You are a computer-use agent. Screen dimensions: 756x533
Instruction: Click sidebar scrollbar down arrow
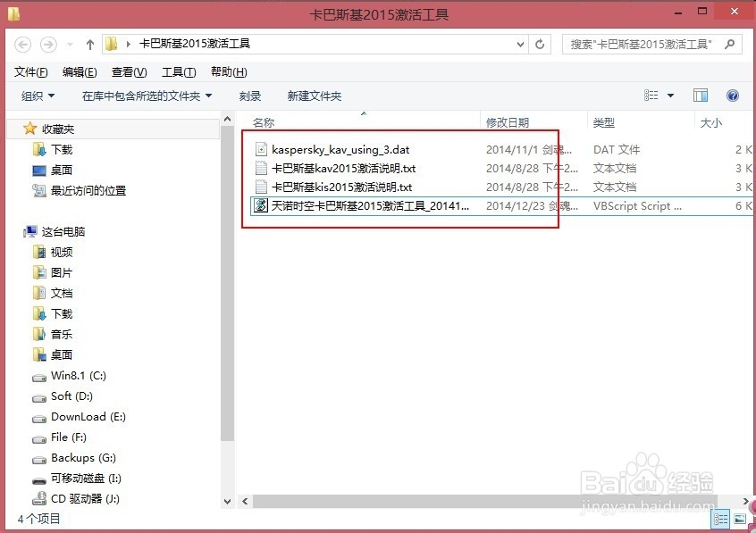pyautogui.click(x=228, y=501)
